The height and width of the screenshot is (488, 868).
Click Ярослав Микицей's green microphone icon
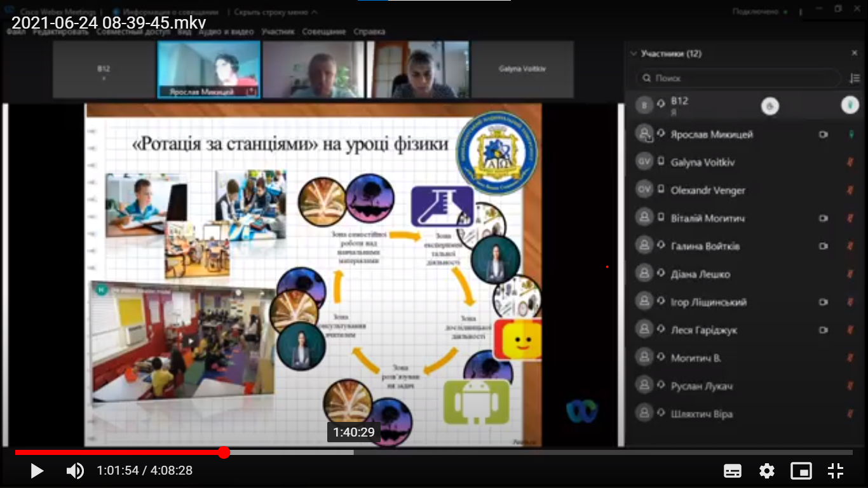[x=851, y=135]
